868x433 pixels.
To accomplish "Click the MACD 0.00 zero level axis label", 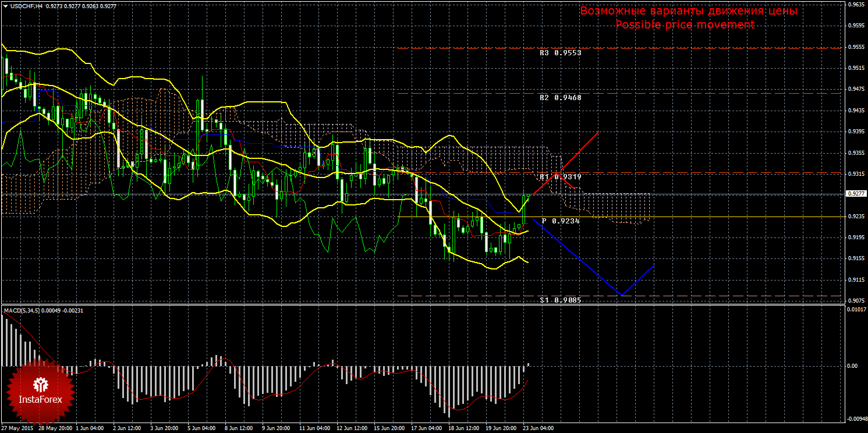I will click(x=852, y=366).
